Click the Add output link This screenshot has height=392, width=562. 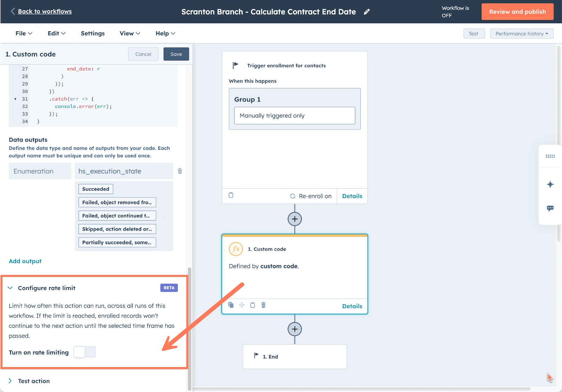pos(25,261)
